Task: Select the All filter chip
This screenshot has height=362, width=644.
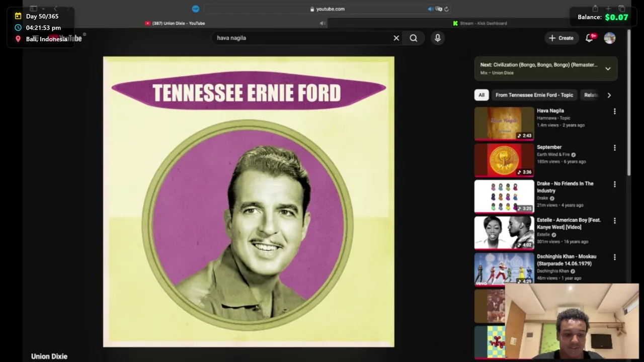Action: pos(481,95)
